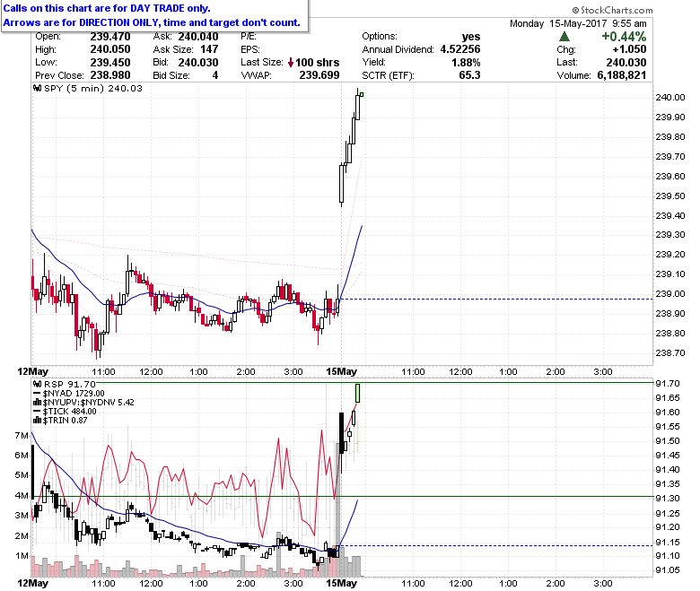Click the candlestick icon beside SPY (5 min)

click(38, 88)
